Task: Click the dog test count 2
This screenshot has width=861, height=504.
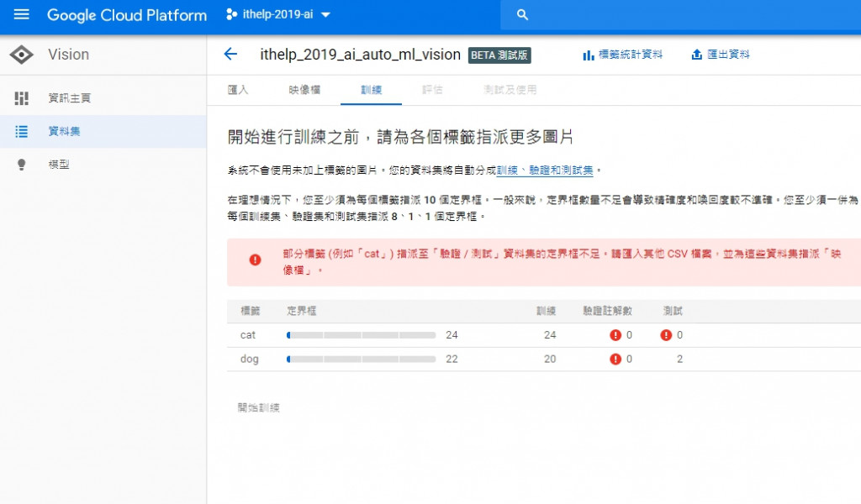Action: coord(679,360)
